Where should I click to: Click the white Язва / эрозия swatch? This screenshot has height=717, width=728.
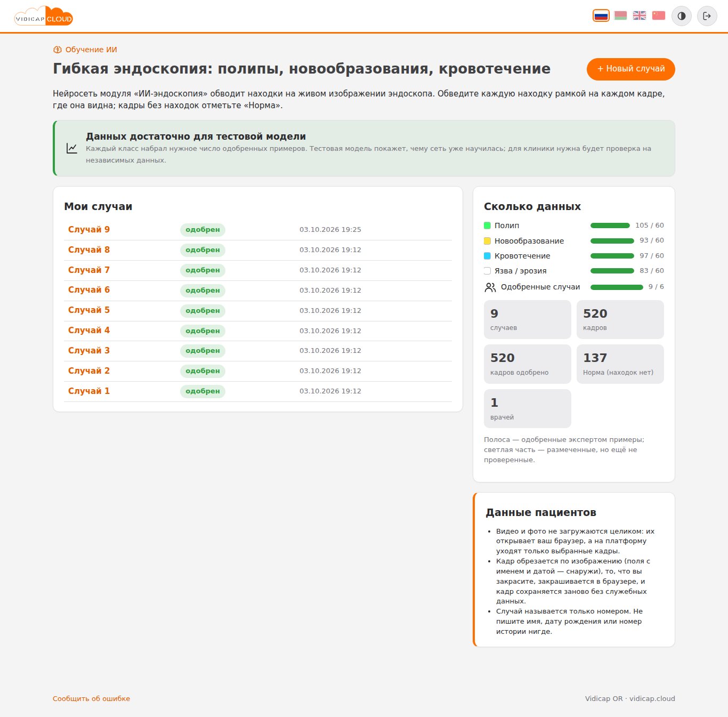click(x=487, y=271)
